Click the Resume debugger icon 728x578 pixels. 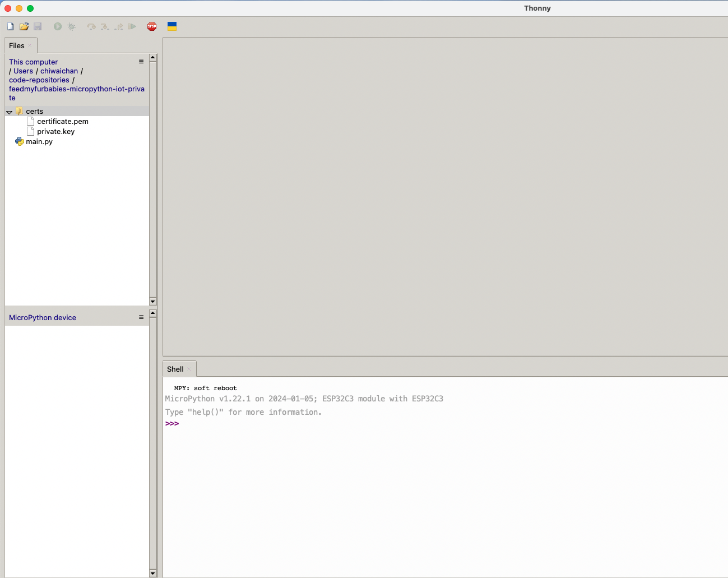(x=132, y=26)
